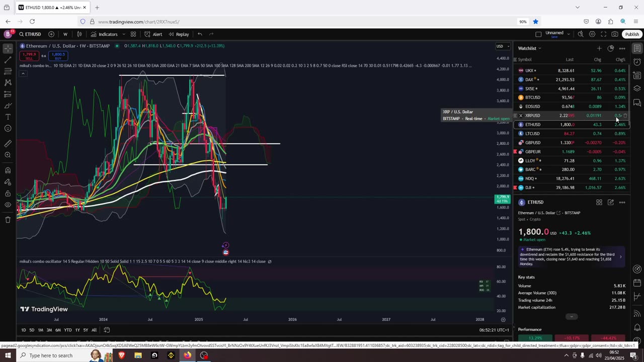Viewport: 644px width, 362px height.
Task: Open quick search magnifier icon
Action: 581,34
